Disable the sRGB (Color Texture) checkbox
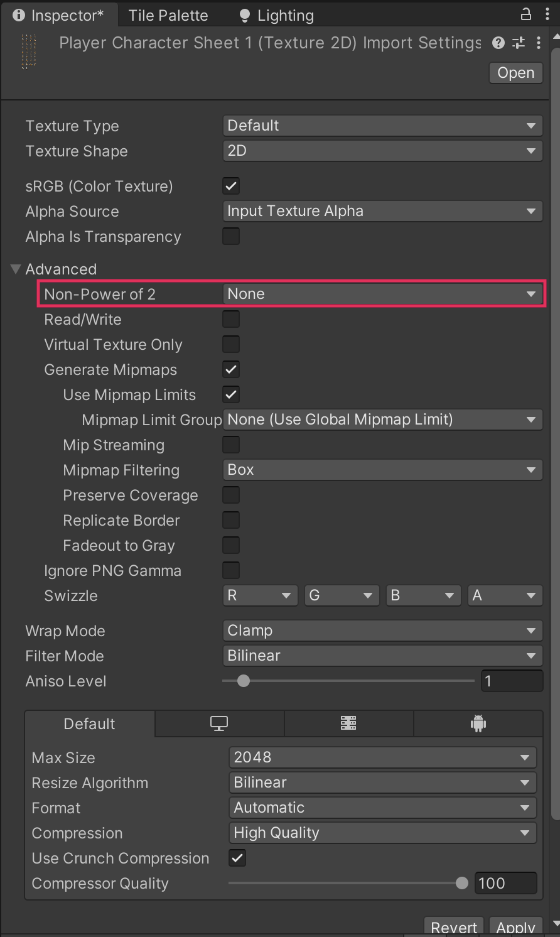This screenshot has width=560, height=937. (x=231, y=186)
